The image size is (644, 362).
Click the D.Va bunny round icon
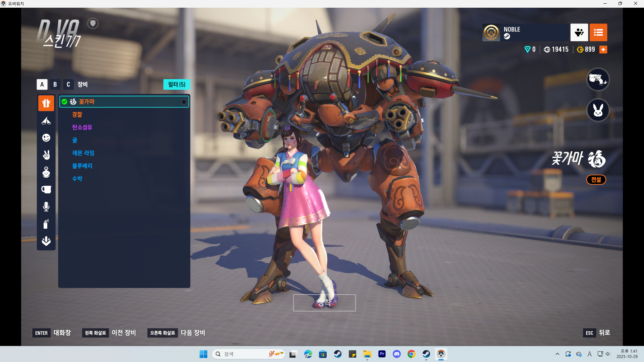coord(598,110)
